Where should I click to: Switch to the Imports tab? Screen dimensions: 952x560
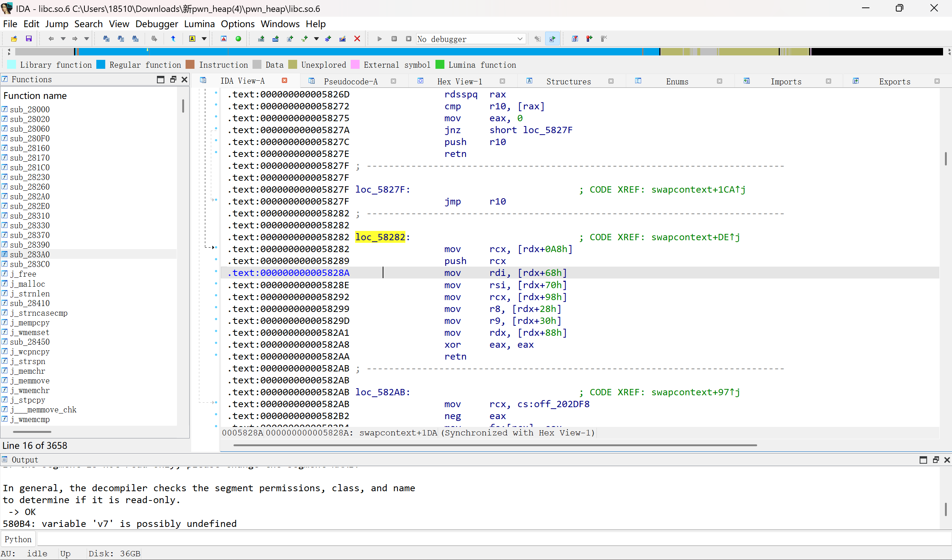[786, 81]
